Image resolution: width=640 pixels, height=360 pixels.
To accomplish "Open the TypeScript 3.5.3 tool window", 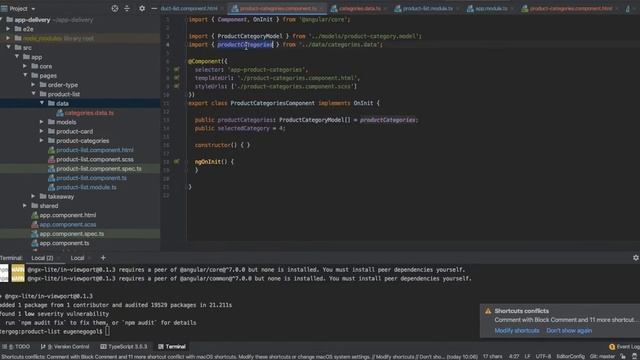I will point(124,347).
